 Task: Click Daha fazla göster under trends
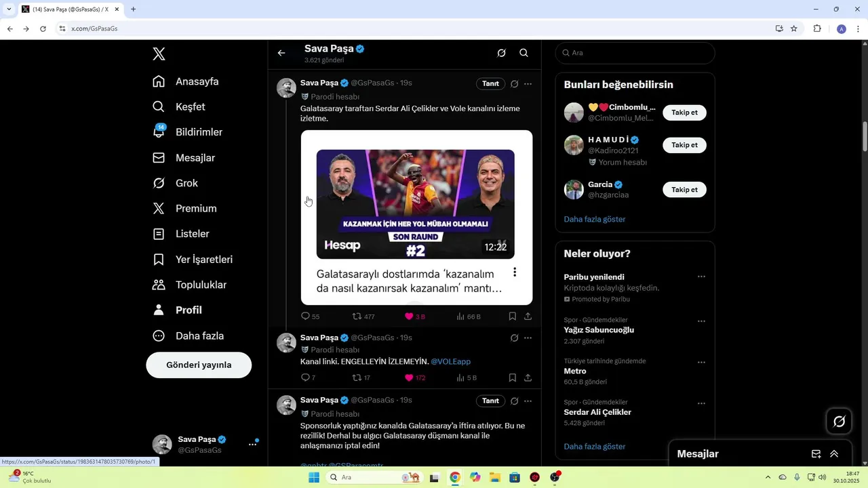pos(595,447)
